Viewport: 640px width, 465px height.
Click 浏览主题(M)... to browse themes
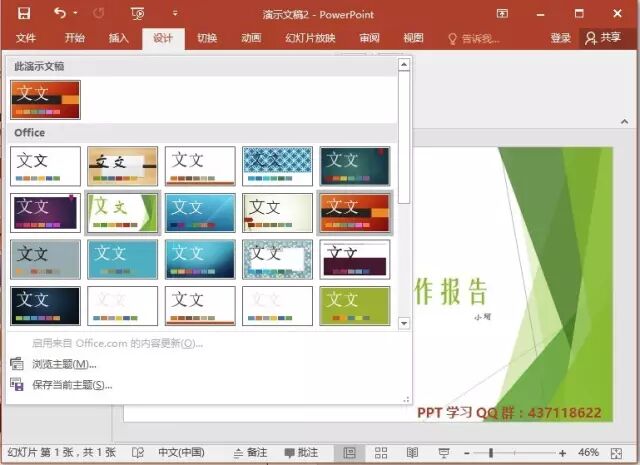64,364
